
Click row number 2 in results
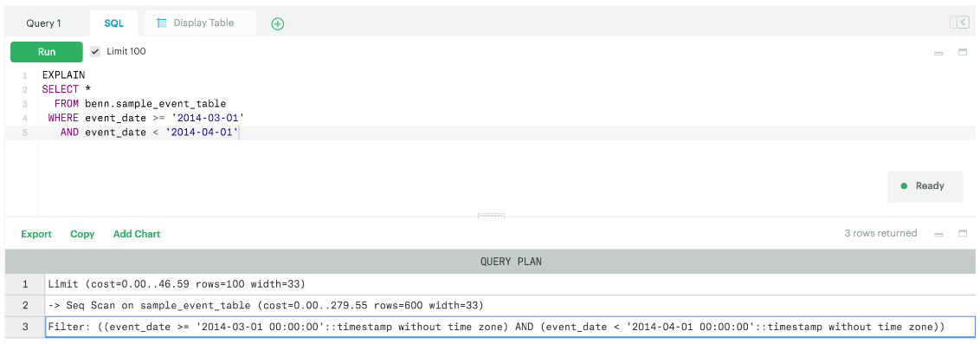25,305
